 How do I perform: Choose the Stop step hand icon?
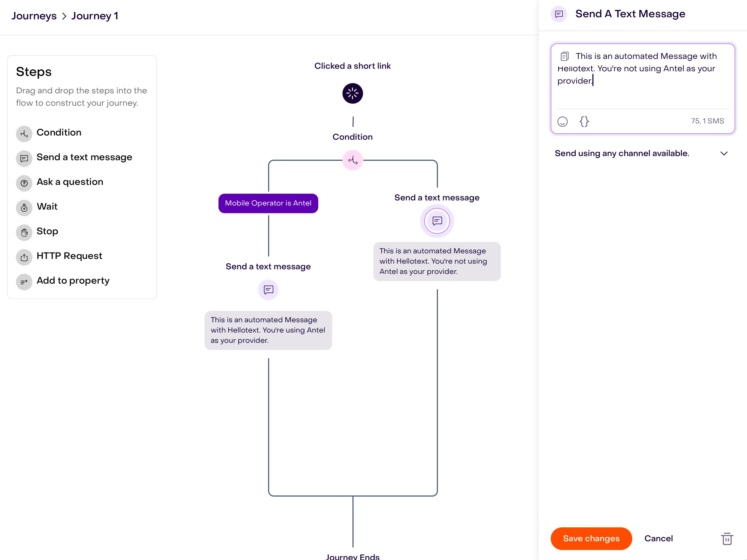pos(24,232)
